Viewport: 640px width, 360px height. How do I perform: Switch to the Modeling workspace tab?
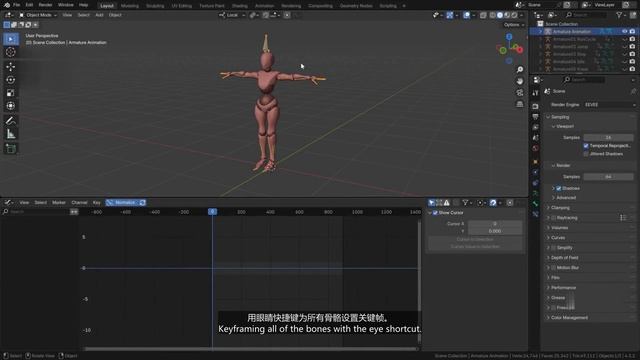pyautogui.click(x=130, y=6)
